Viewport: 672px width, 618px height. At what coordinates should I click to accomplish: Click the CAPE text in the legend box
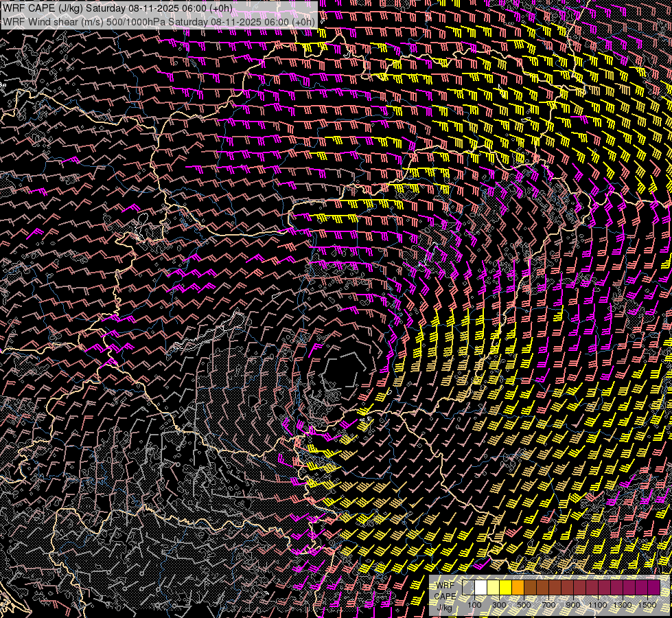[x=445, y=596]
